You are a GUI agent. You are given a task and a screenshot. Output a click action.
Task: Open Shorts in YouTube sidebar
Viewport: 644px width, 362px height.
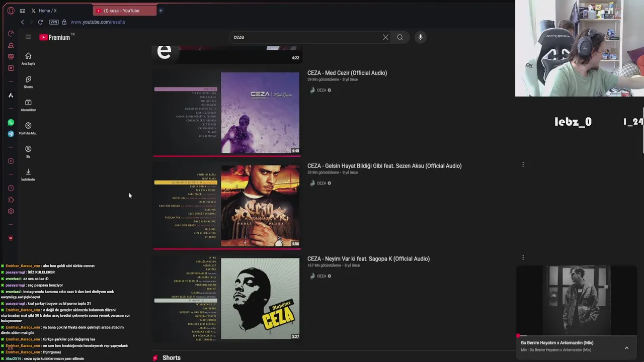(28, 82)
